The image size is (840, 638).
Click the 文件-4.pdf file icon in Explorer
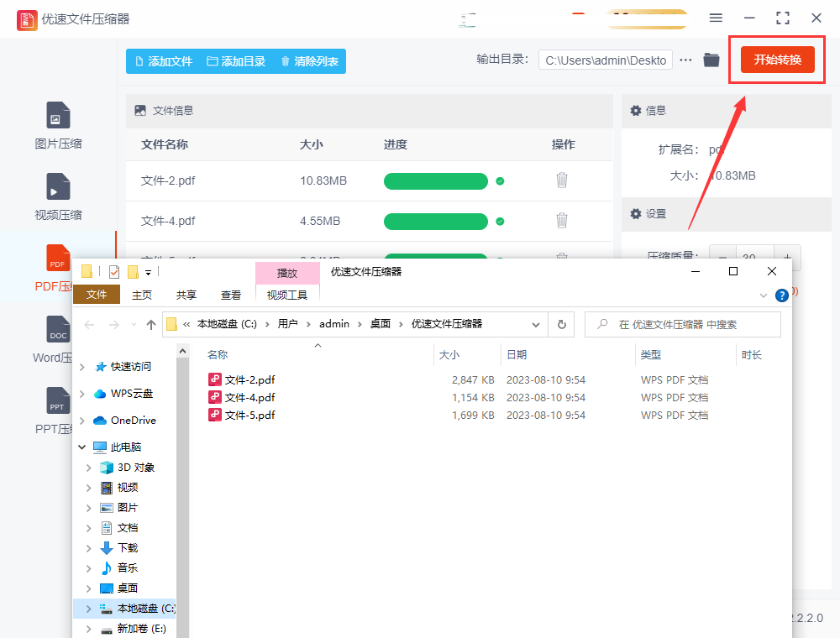click(x=215, y=397)
